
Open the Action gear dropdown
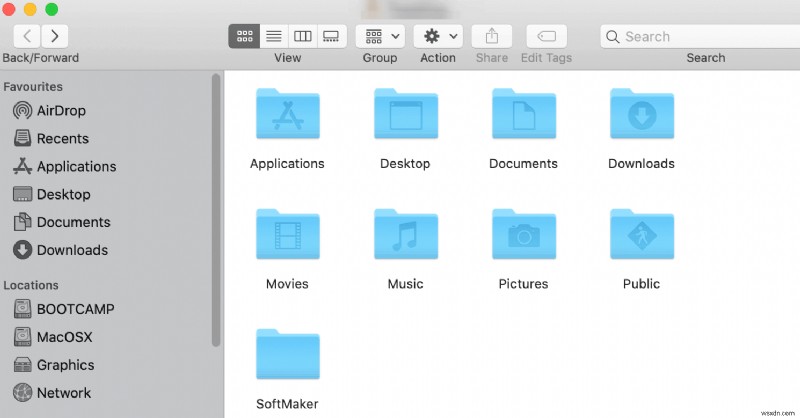(438, 36)
